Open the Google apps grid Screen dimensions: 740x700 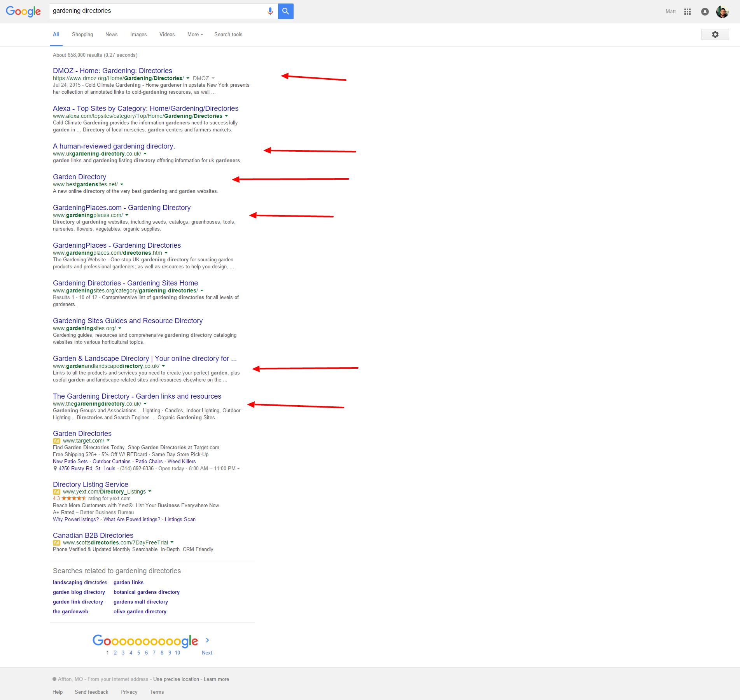point(688,12)
